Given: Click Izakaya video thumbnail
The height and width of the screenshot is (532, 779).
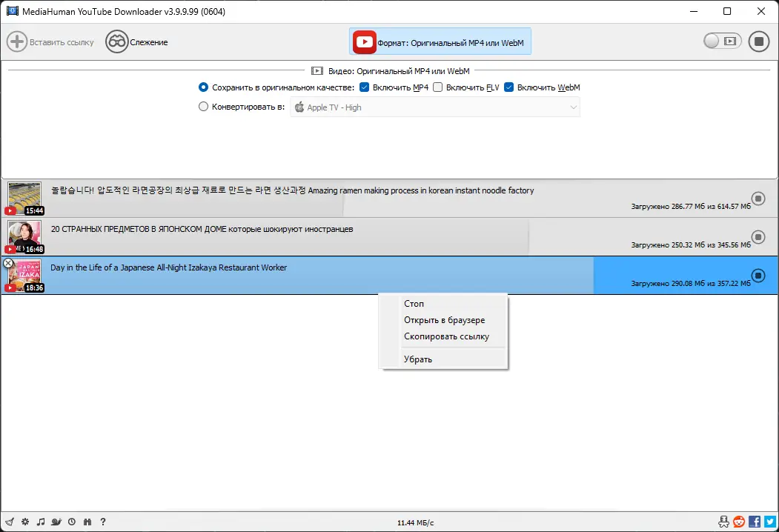Looking at the screenshot, I should (x=24, y=275).
